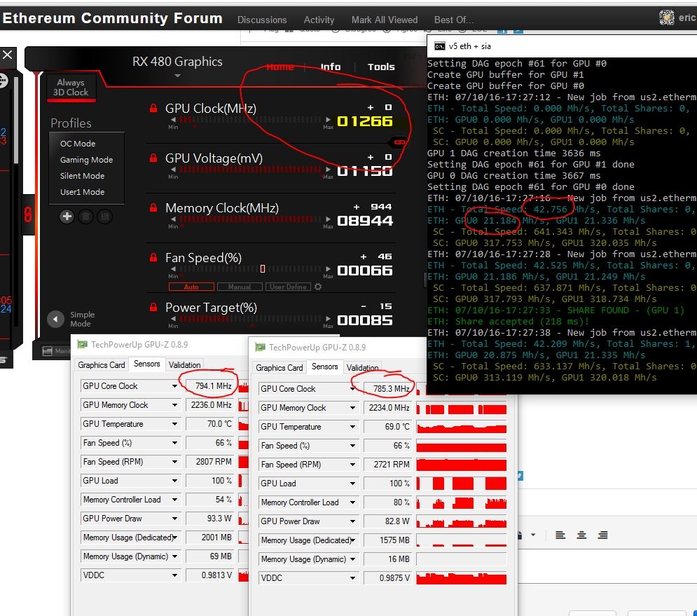Image resolution: width=697 pixels, height=616 pixels.
Task: Open GPU Load dropdown in left GPU-Z
Action: click(x=174, y=481)
